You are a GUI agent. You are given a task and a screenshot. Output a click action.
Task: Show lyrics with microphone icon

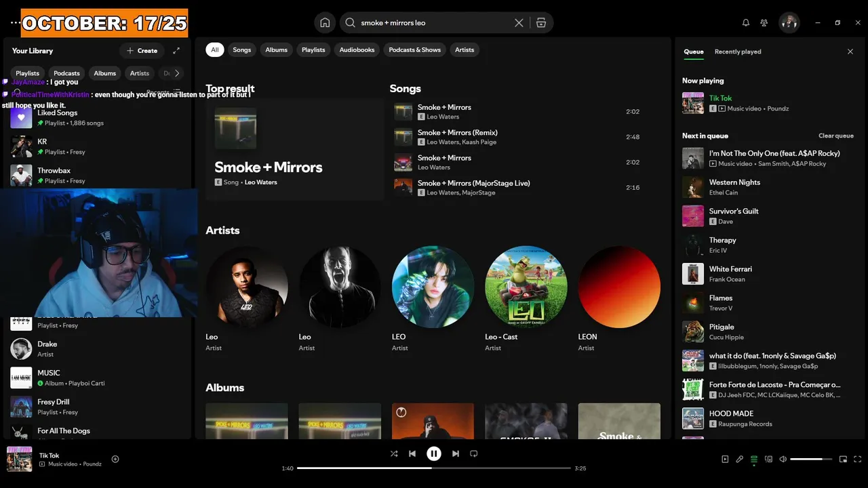click(x=740, y=459)
